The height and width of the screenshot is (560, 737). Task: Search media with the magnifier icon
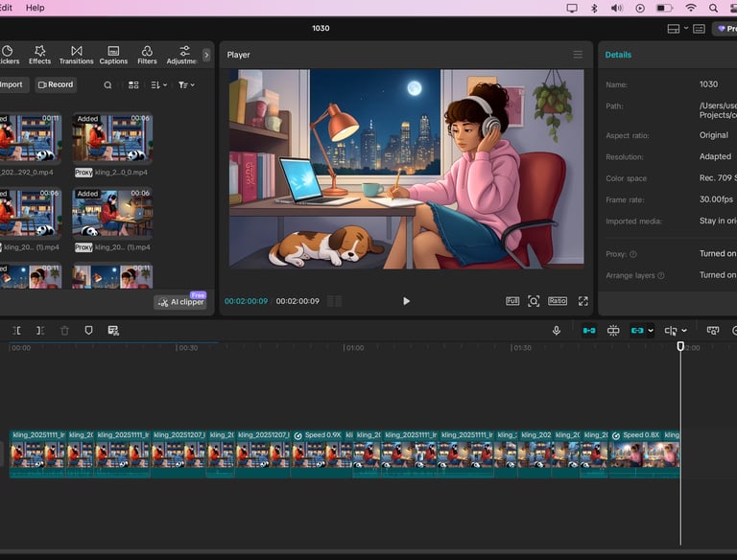107,85
